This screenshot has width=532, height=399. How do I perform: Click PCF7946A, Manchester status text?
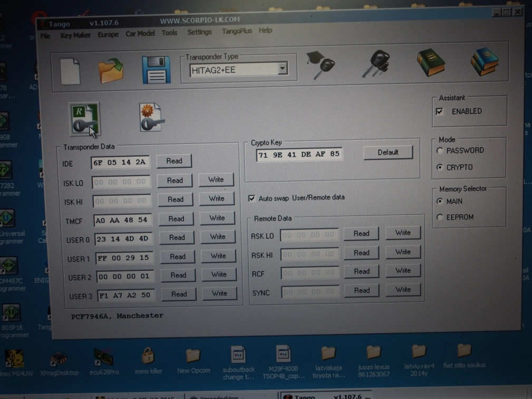[x=117, y=316]
